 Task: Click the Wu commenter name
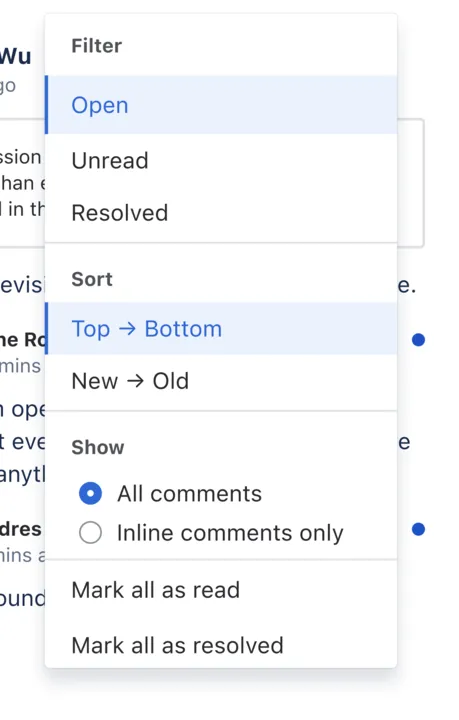click(16, 56)
